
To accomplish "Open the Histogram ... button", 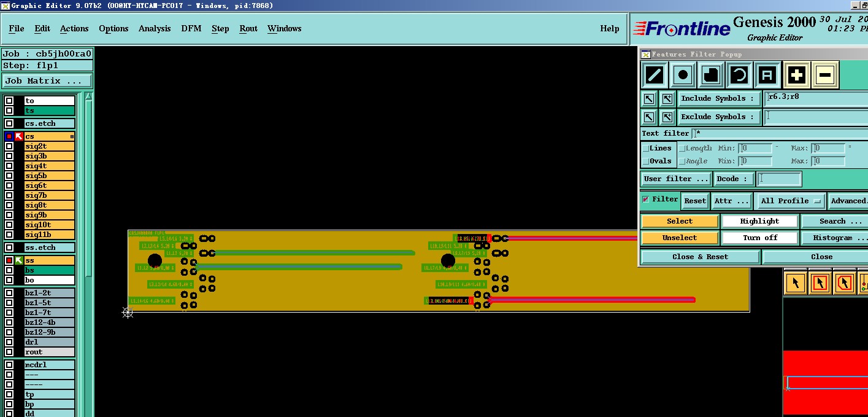I will point(834,238).
